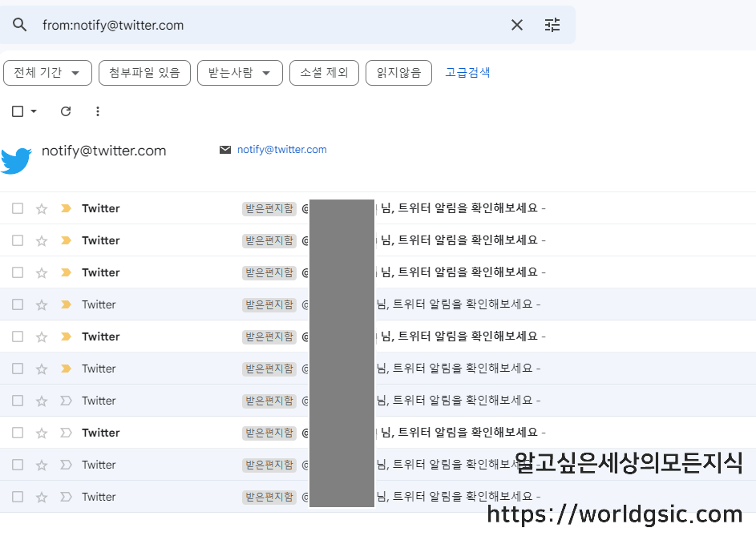
Task: Open the third email's subject 트위터 알림을 확인해보세요
Action: click(x=467, y=272)
